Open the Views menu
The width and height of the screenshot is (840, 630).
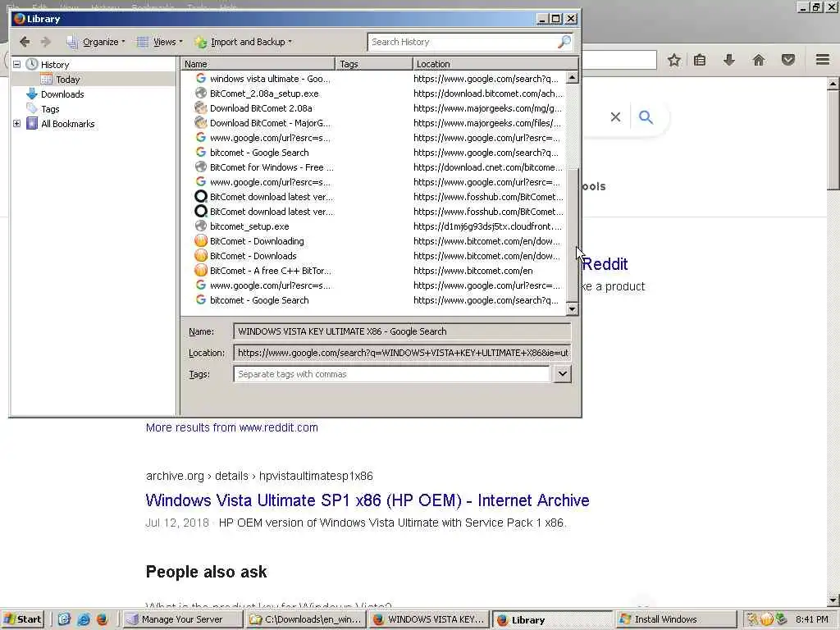click(x=160, y=42)
